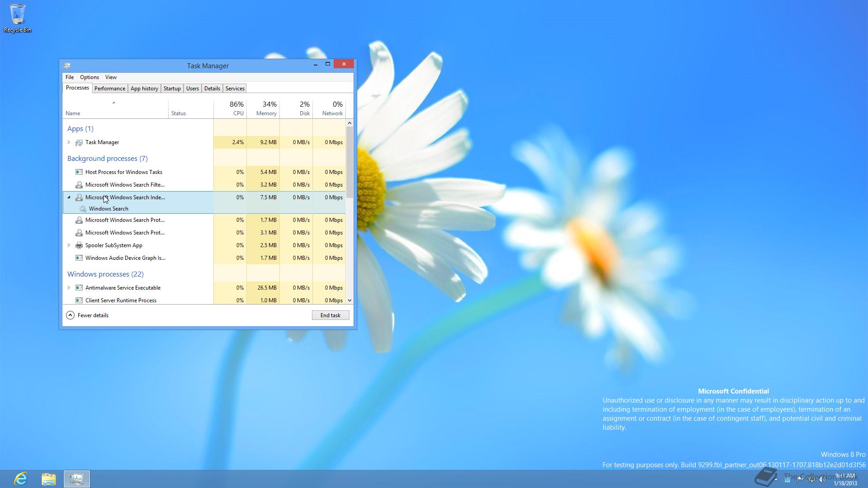Viewport: 868px width, 488px height.
Task: Click the Status column header
Action: (191, 109)
